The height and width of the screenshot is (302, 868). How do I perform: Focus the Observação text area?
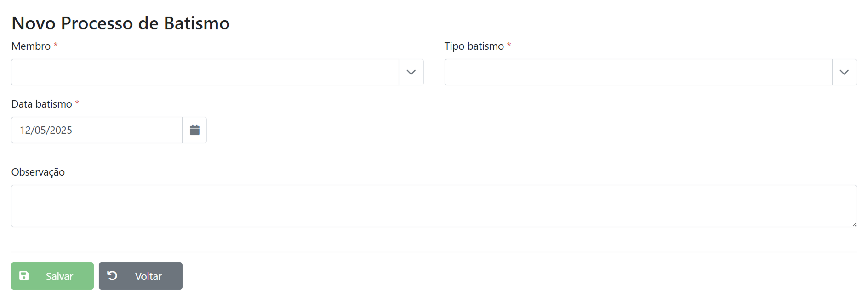pyautogui.click(x=434, y=206)
